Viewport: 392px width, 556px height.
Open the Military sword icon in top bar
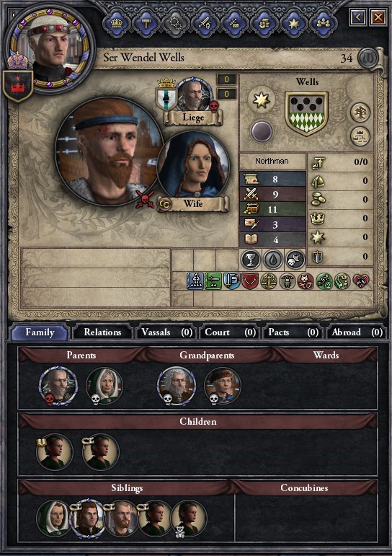205,23
